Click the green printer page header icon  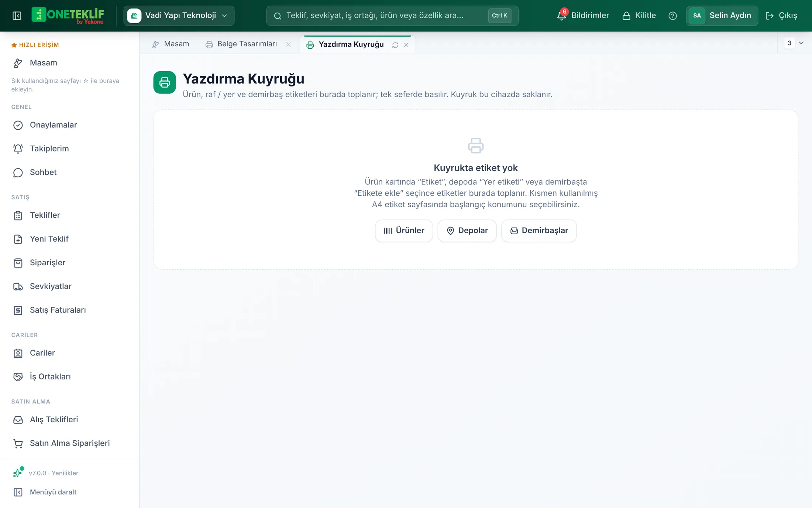click(x=165, y=82)
